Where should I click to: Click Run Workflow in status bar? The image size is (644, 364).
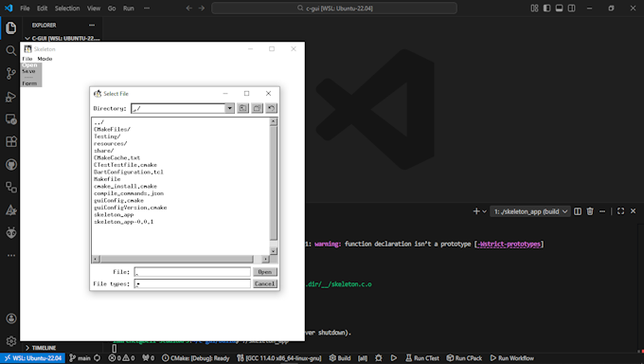click(512, 358)
